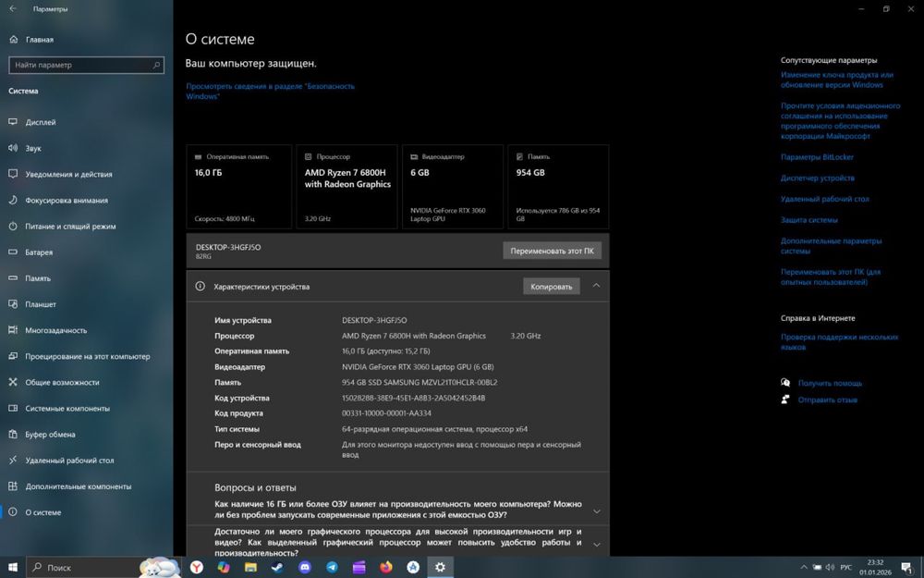
Task: Open Дополнительные параметры системы link
Action: coord(831,246)
